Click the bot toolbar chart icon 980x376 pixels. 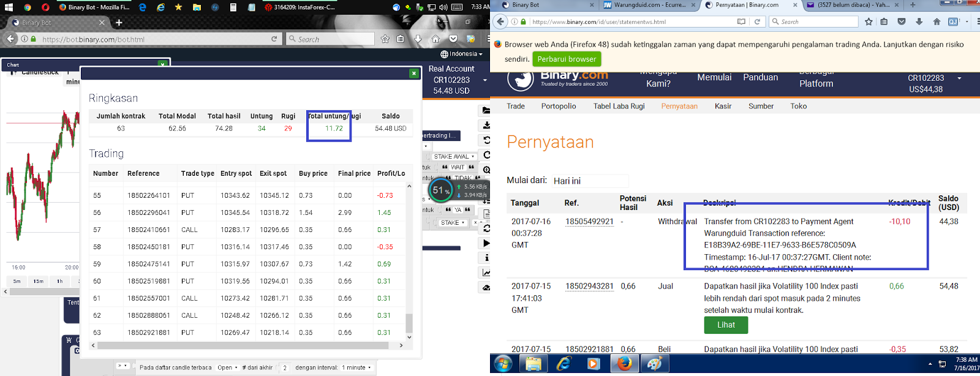pos(486,273)
